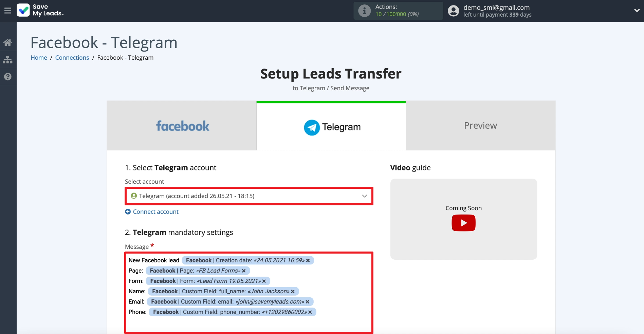Click the 'Name:' label in the message
This screenshot has width=644, height=334.
[x=137, y=291]
